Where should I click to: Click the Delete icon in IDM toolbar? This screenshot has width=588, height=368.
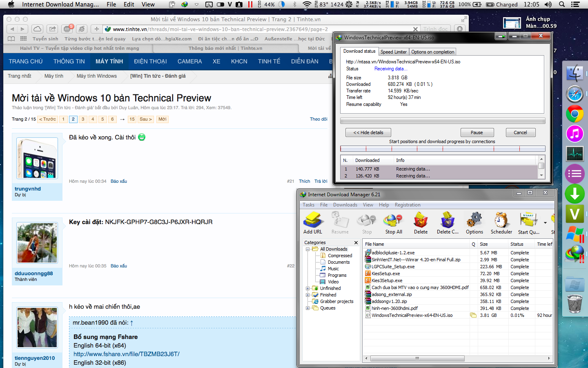[x=421, y=223]
